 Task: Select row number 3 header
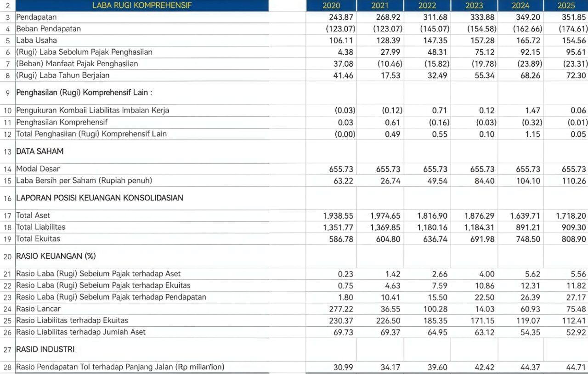click(x=7, y=17)
